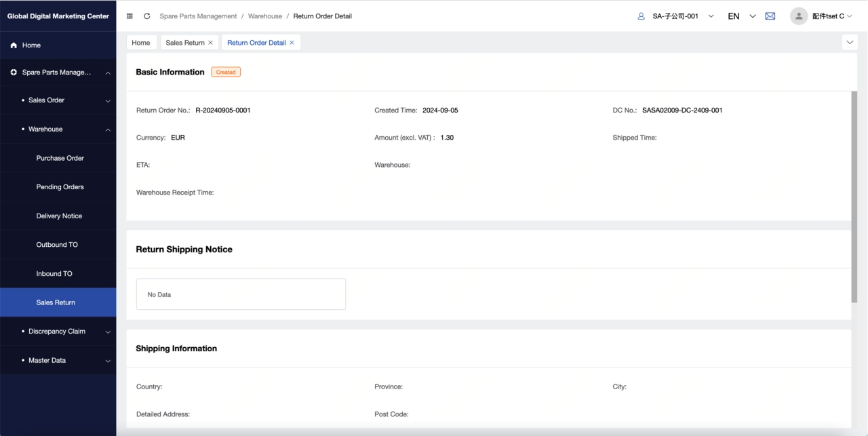Screen dimensions: 868x436
Task: Open the 配件tset C user menu
Action: (x=832, y=16)
